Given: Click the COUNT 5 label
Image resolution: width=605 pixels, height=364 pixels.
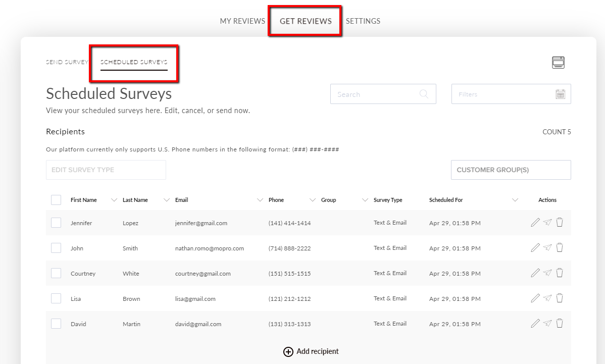Looking at the screenshot, I should 557,132.
